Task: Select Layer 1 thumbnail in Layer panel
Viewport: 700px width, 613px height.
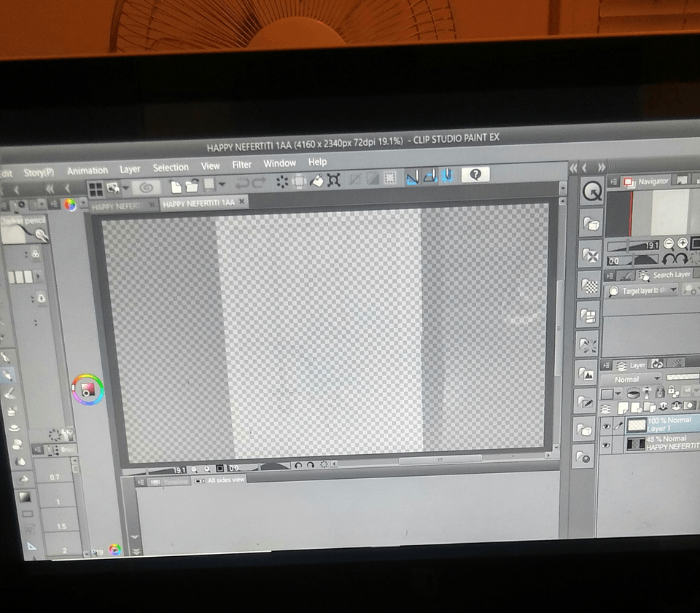Action: click(637, 425)
